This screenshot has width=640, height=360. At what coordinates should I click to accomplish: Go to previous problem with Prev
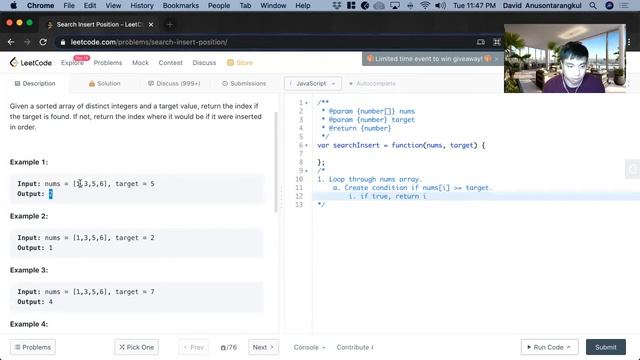coord(193,347)
